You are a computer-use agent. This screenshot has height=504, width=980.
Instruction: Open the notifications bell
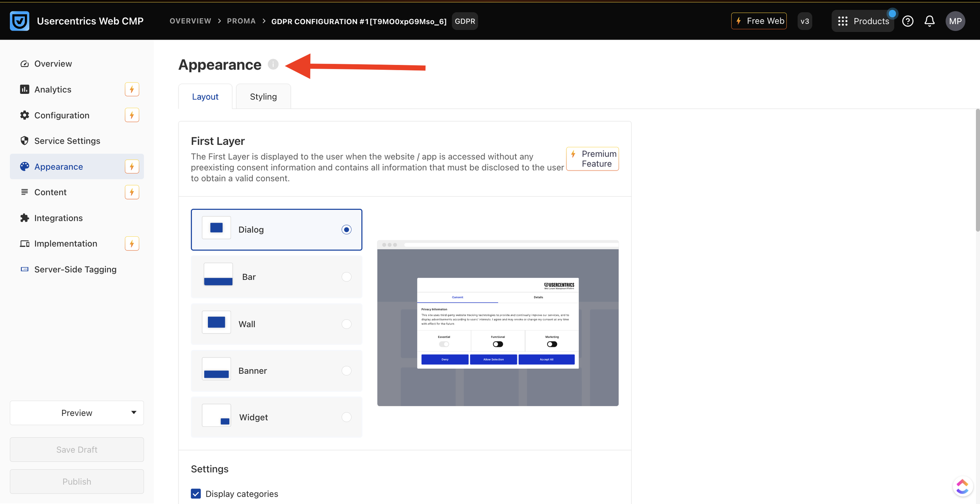tap(930, 21)
